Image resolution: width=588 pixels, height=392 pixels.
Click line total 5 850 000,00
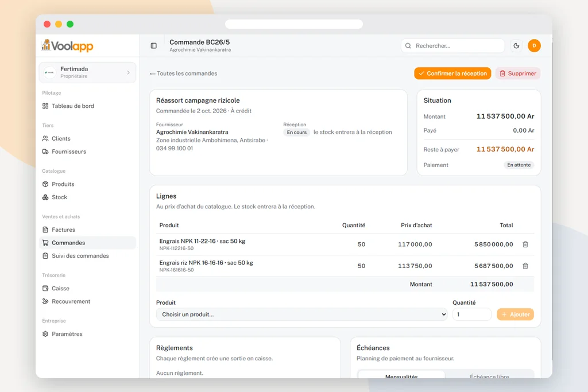[x=494, y=244]
